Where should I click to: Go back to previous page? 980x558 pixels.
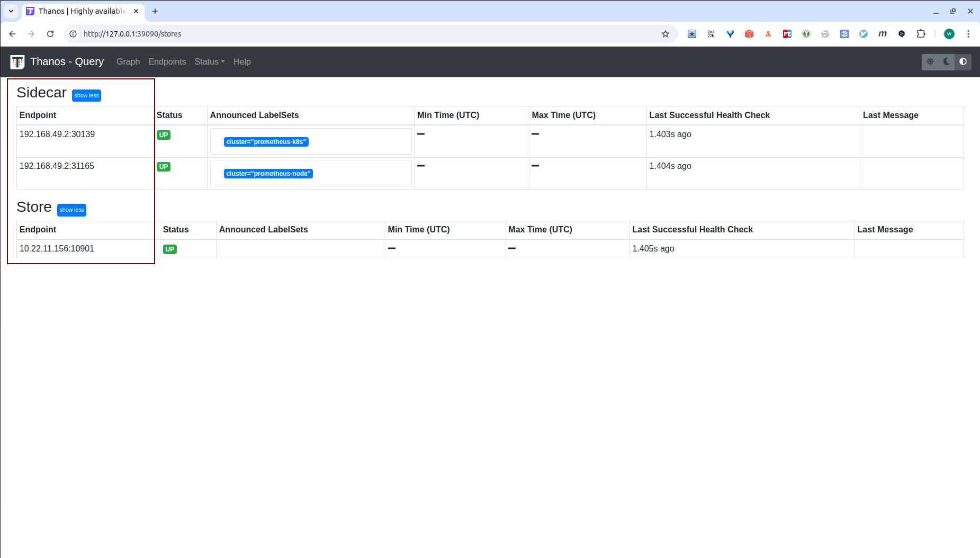click(x=12, y=34)
